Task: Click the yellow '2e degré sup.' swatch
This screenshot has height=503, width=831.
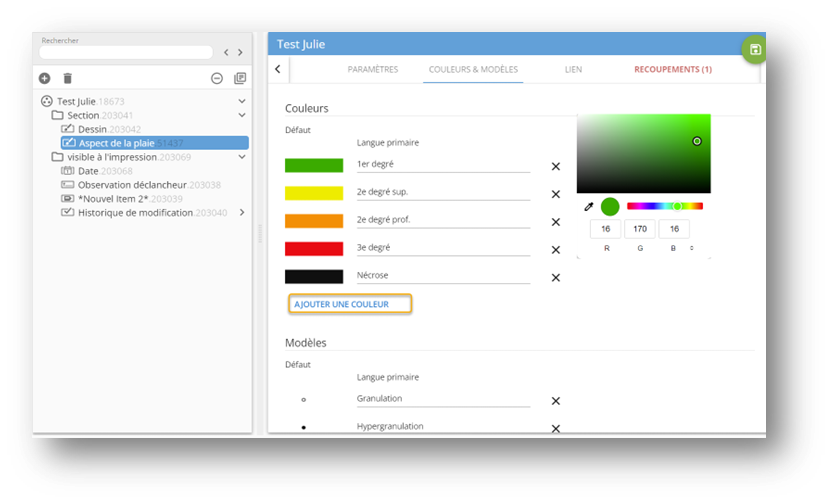Action: pos(313,193)
